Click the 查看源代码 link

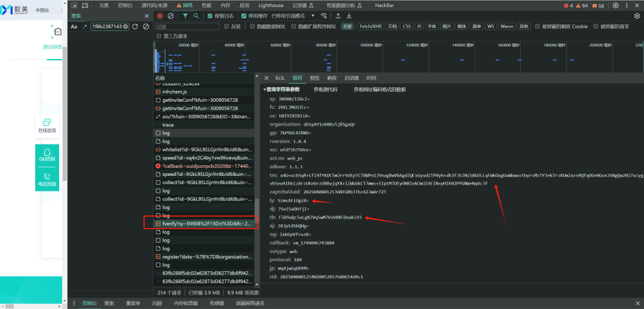[x=325, y=89]
